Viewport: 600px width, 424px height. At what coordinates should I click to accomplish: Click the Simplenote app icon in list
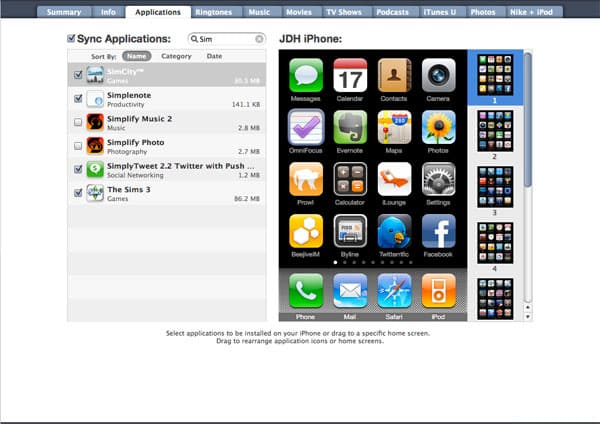point(95,98)
